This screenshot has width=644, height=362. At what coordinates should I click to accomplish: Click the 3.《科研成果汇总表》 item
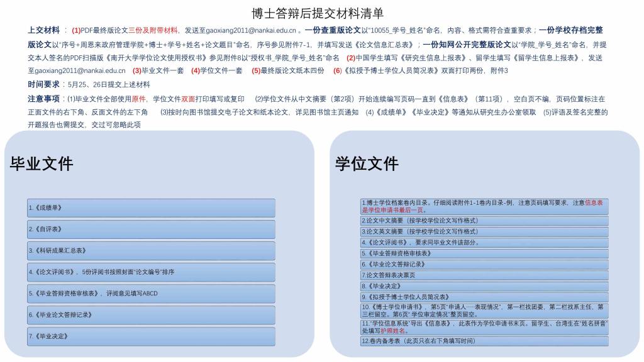[150, 251]
